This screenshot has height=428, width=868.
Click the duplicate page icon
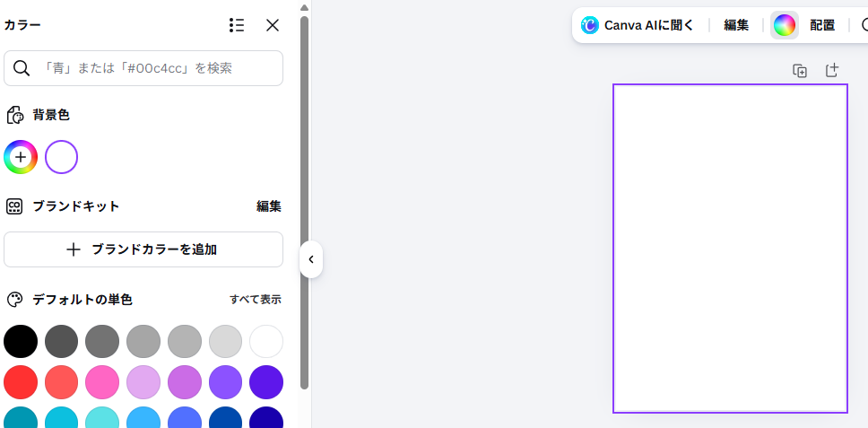(800, 71)
